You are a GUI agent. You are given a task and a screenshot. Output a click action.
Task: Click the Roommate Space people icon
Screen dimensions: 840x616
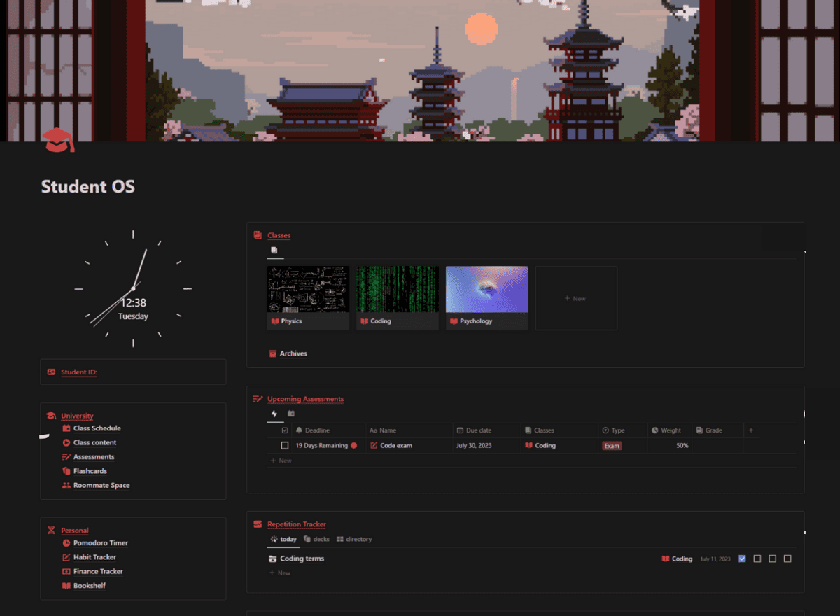tap(66, 485)
